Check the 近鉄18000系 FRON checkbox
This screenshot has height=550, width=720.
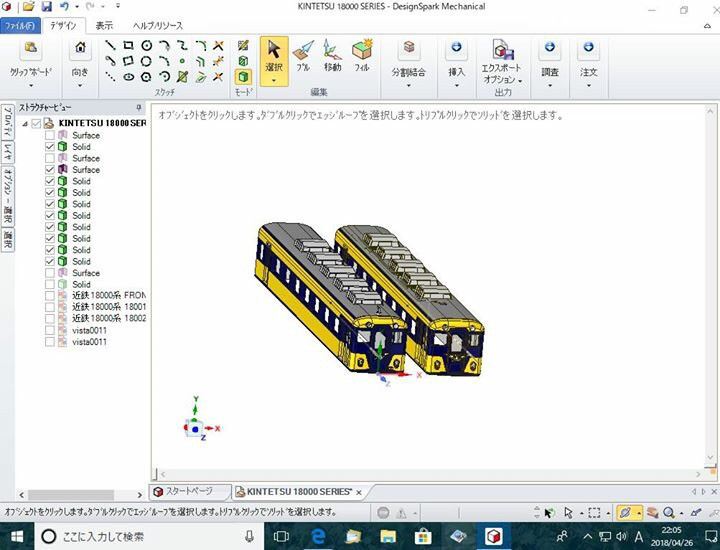(50, 295)
